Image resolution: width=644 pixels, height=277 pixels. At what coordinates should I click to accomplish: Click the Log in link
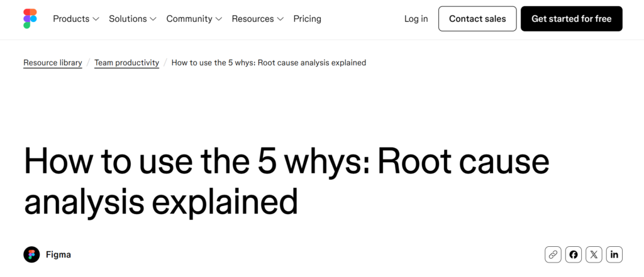(x=416, y=19)
